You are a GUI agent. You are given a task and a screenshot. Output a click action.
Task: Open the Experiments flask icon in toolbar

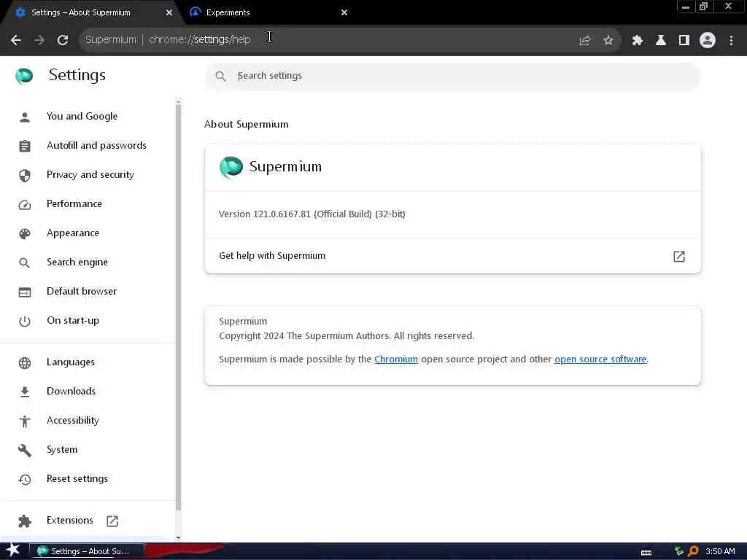(660, 41)
